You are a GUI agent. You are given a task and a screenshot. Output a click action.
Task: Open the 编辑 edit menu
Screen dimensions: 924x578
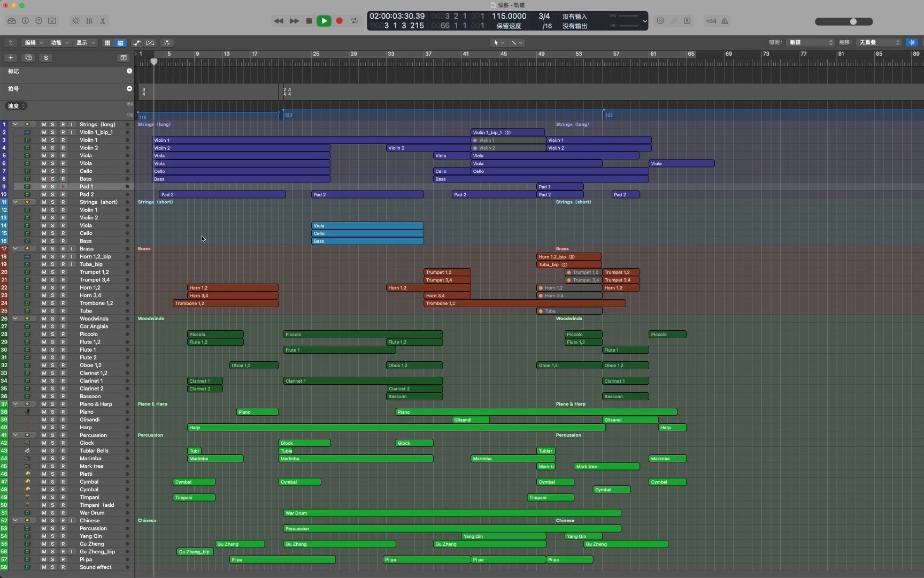(34, 43)
